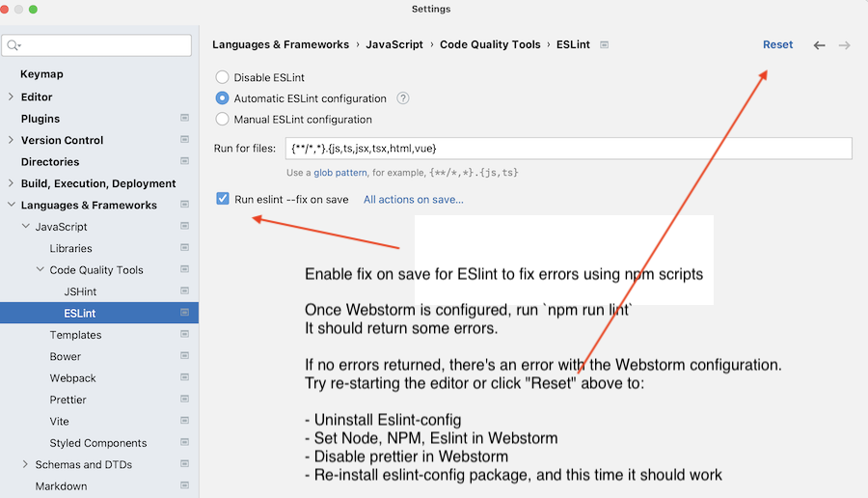
Task: Select Libraries under JavaScript
Action: 70,248
